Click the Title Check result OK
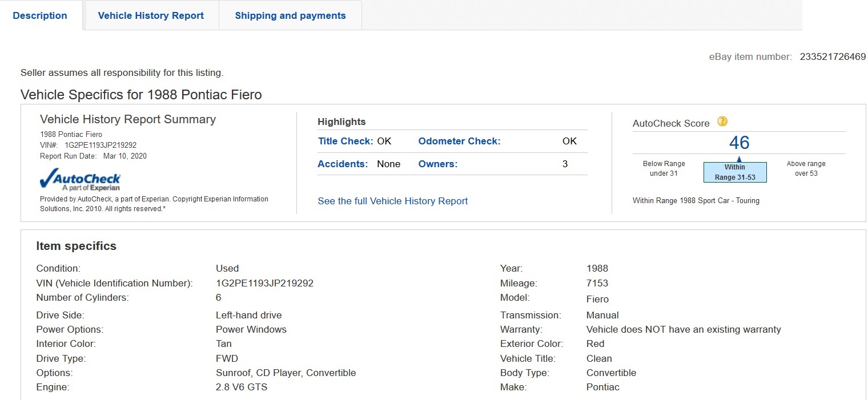This screenshot has height=400, width=868. pyautogui.click(x=384, y=141)
